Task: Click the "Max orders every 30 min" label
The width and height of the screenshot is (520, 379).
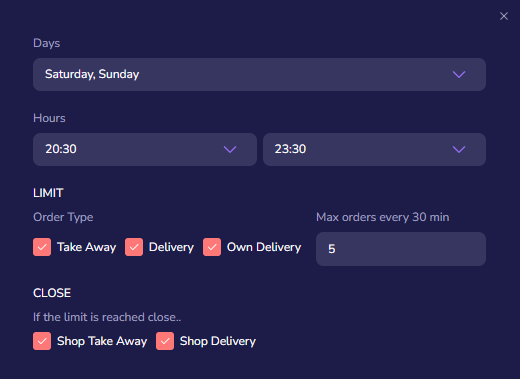Action: click(x=383, y=217)
